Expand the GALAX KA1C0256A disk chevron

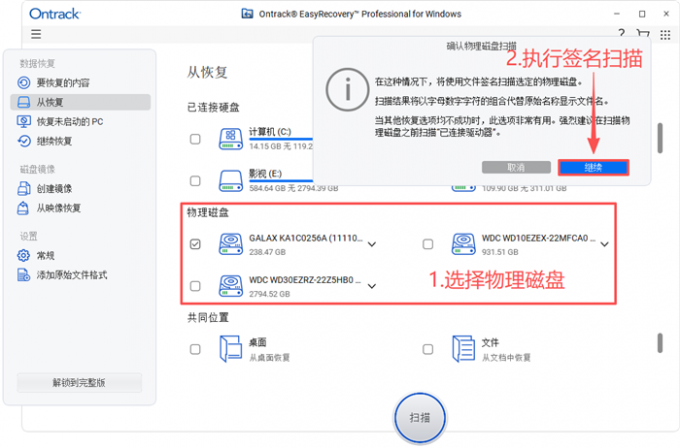tap(372, 244)
